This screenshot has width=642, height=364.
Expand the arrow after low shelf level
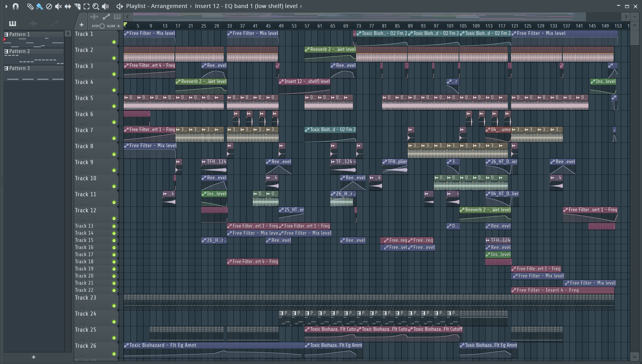tap(301, 6)
